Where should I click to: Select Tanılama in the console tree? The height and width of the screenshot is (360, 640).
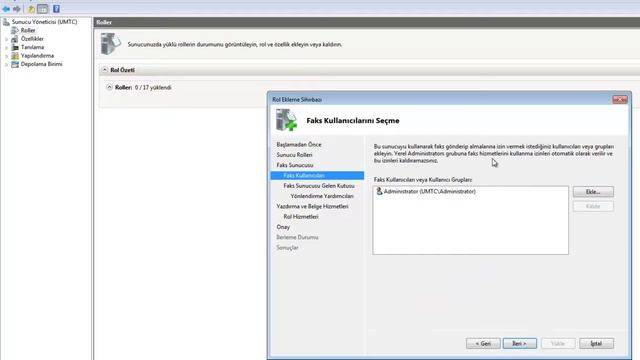coord(32,47)
